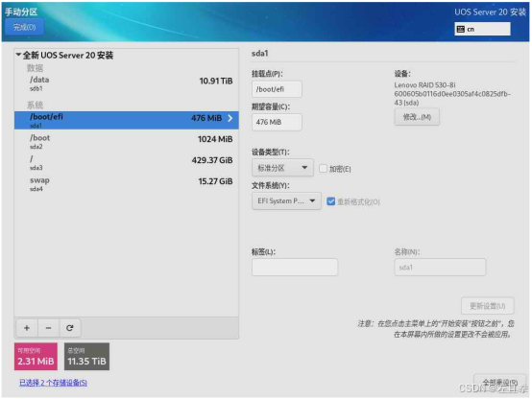Click the 总空间 11.35 TiB box
Image resolution: width=532 pixels, height=399 pixels.
click(86, 356)
